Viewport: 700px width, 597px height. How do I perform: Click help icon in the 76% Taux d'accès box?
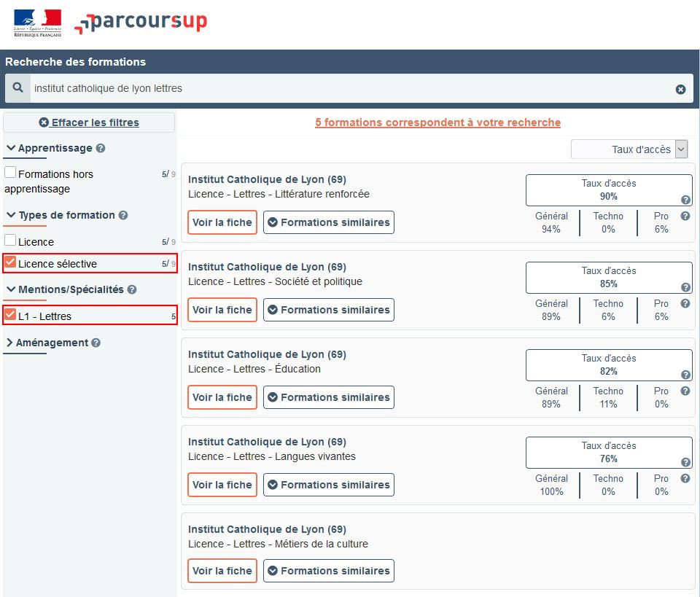tap(685, 462)
